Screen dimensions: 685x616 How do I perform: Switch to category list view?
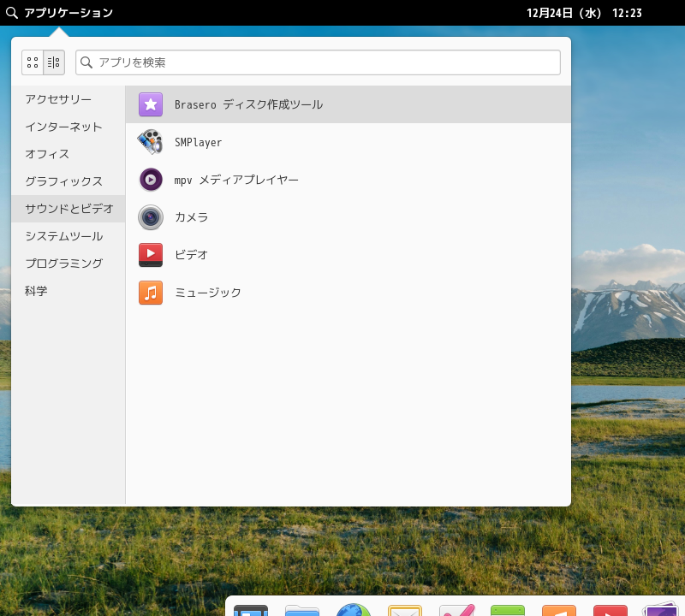[x=54, y=62]
